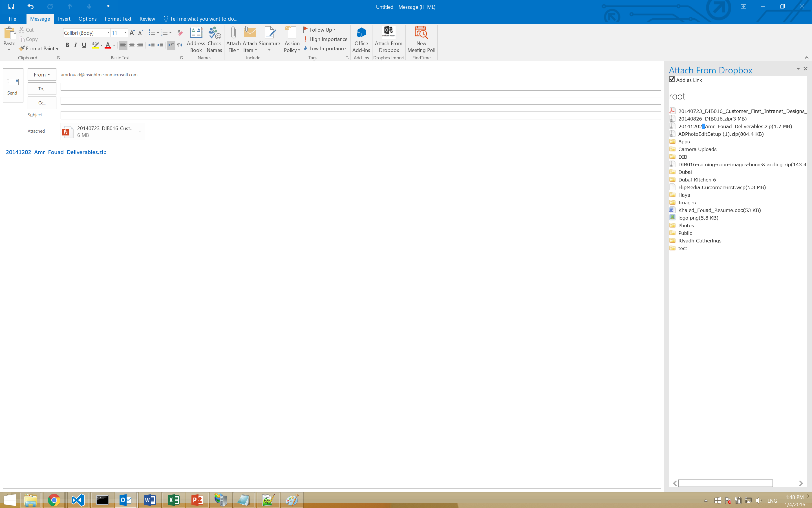812x508 pixels.
Task: Click the To... recipients button
Action: 42,89
